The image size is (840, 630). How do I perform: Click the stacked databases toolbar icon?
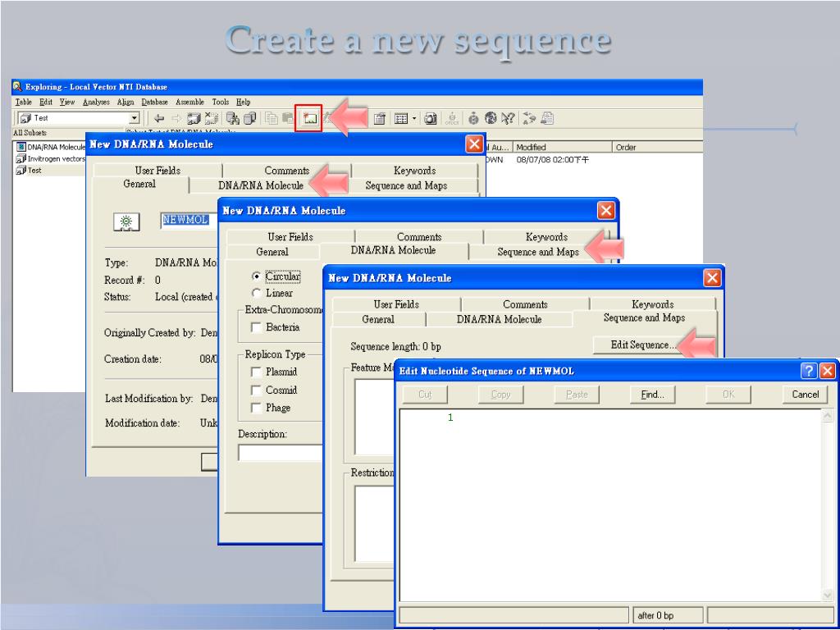point(249,118)
